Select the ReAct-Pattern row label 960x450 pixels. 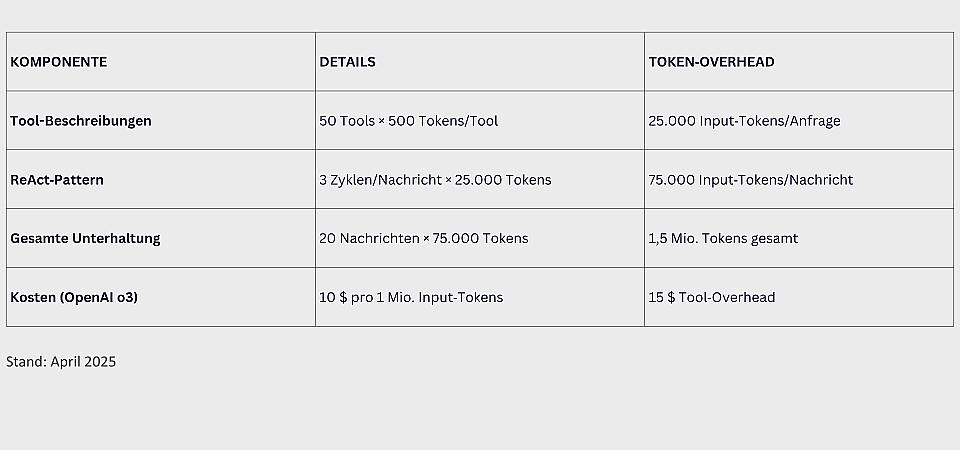(x=57, y=180)
